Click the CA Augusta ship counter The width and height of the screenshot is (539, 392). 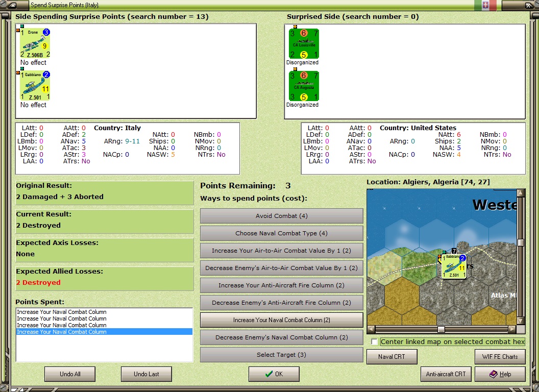tap(304, 86)
